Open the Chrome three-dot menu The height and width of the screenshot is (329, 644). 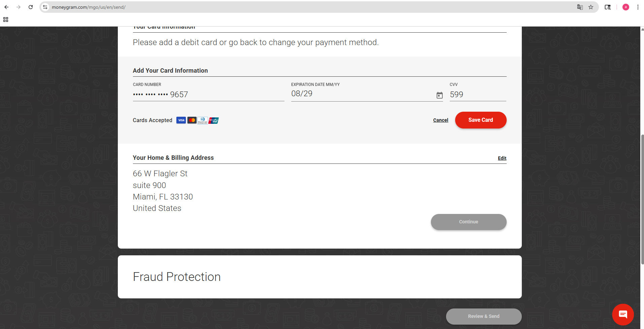click(x=638, y=7)
